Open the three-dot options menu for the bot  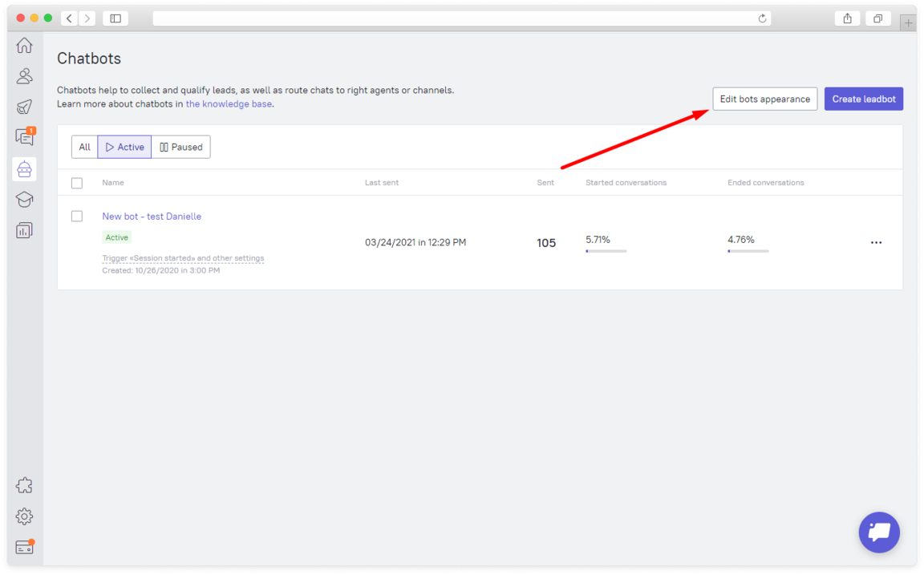(x=876, y=242)
